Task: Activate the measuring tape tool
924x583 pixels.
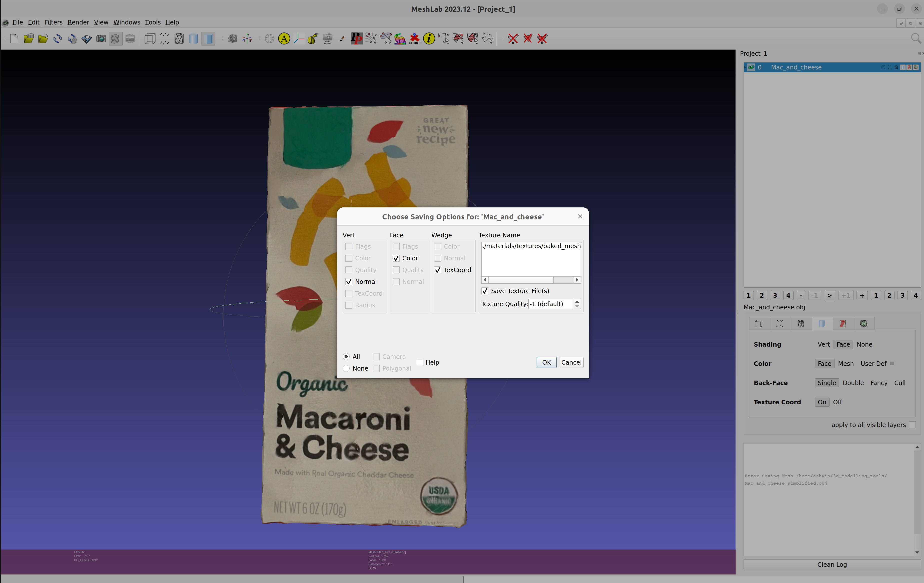Action: click(312, 38)
